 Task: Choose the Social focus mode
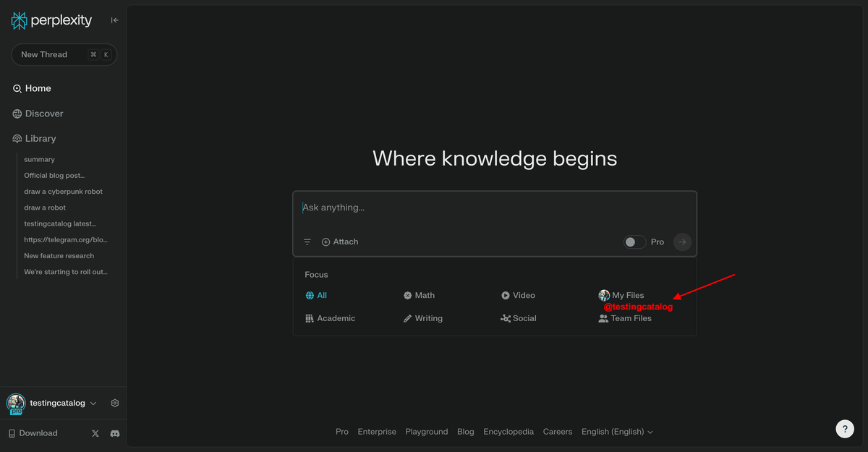pyautogui.click(x=518, y=318)
